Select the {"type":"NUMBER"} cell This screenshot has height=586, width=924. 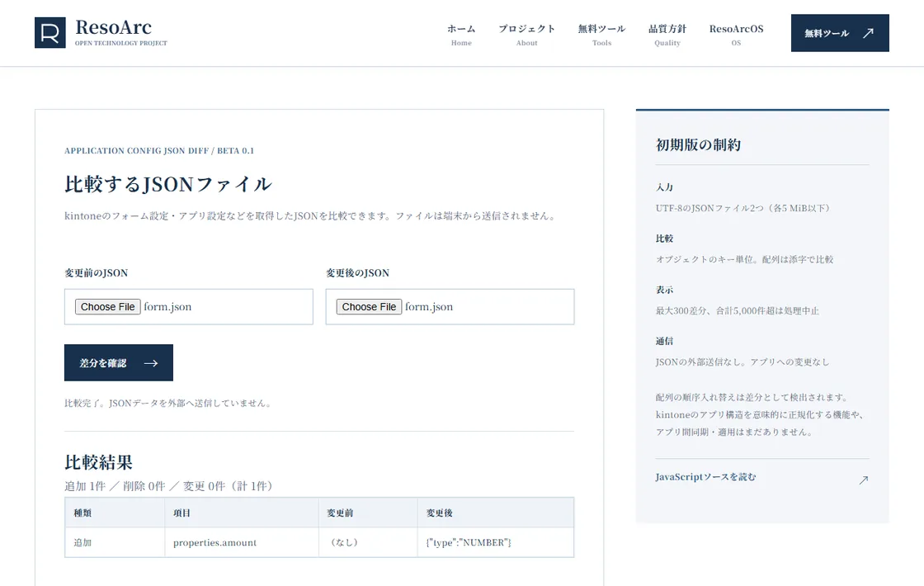[496, 542]
